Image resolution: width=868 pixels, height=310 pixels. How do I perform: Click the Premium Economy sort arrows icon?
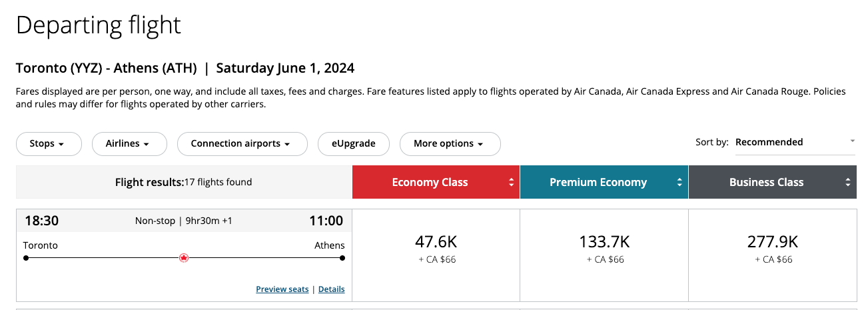(679, 182)
